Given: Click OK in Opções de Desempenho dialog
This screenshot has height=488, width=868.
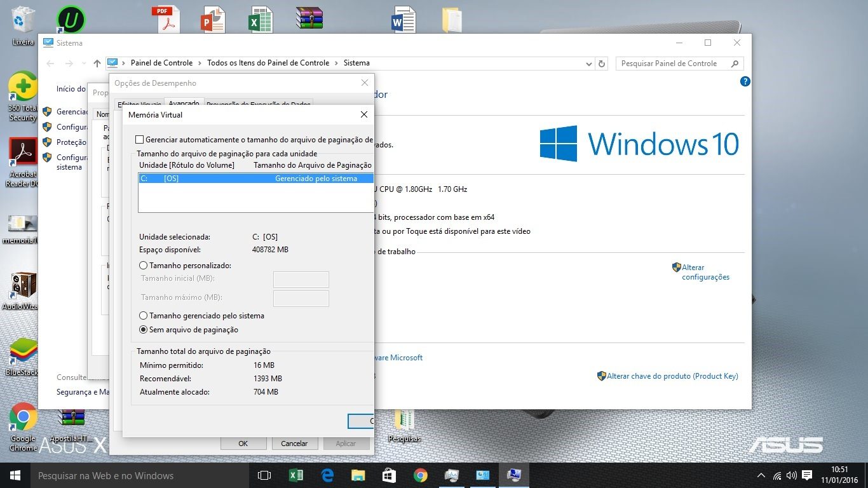Looking at the screenshot, I should coord(243,444).
